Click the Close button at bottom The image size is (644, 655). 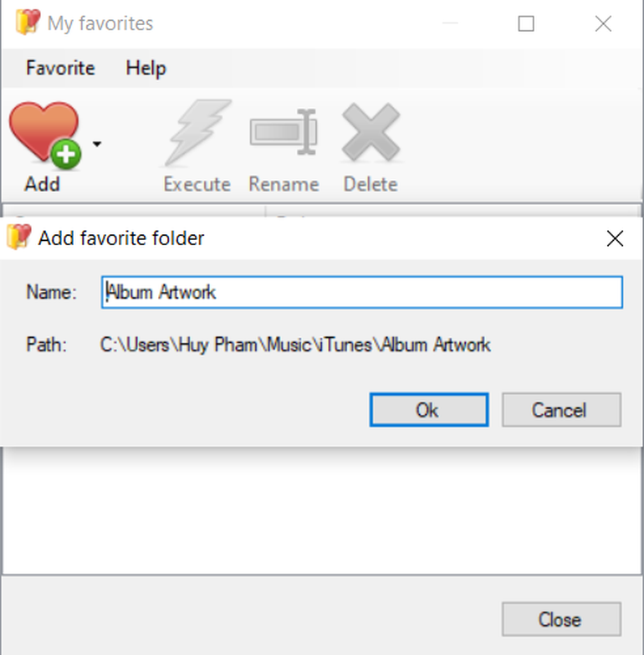pyautogui.click(x=561, y=619)
